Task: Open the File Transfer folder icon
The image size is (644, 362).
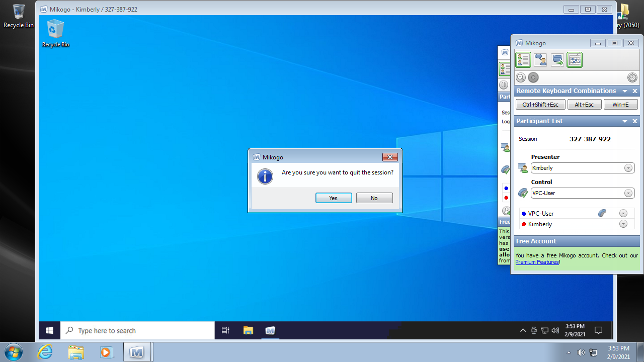Action: tap(557, 60)
